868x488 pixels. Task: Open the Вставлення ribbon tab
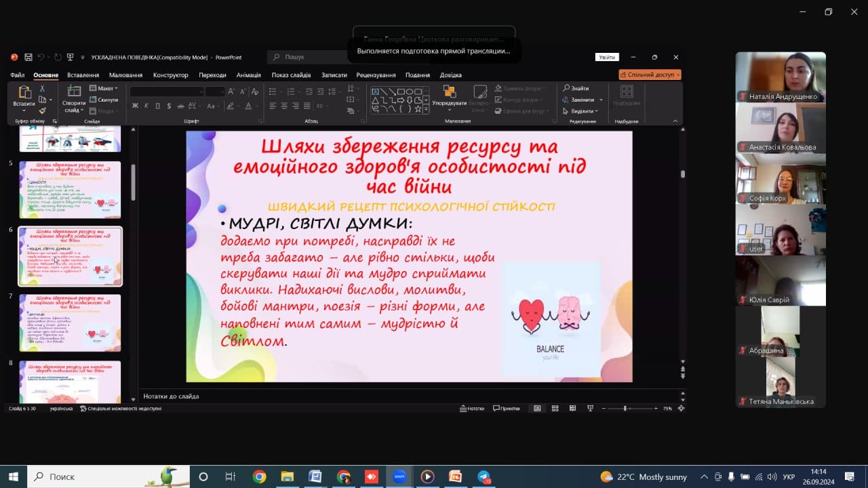(83, 75)
